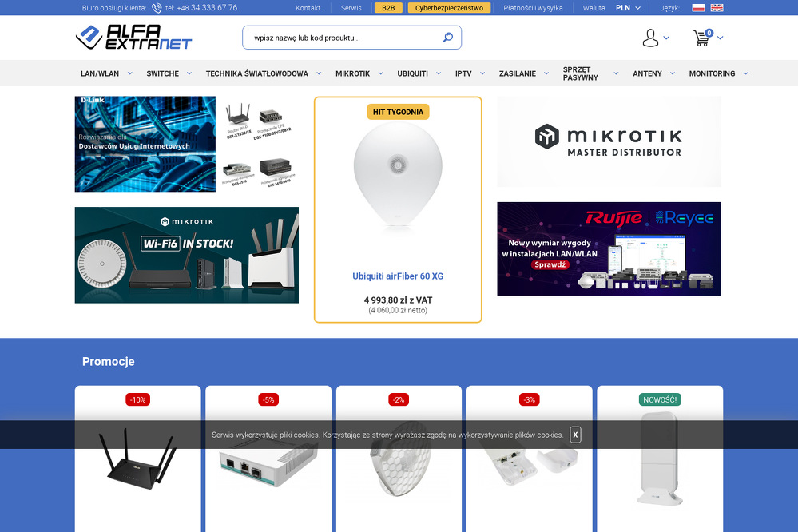Open the MIKROTIK category
Viewport: 798px width, 532px height.
click(353, 73)
